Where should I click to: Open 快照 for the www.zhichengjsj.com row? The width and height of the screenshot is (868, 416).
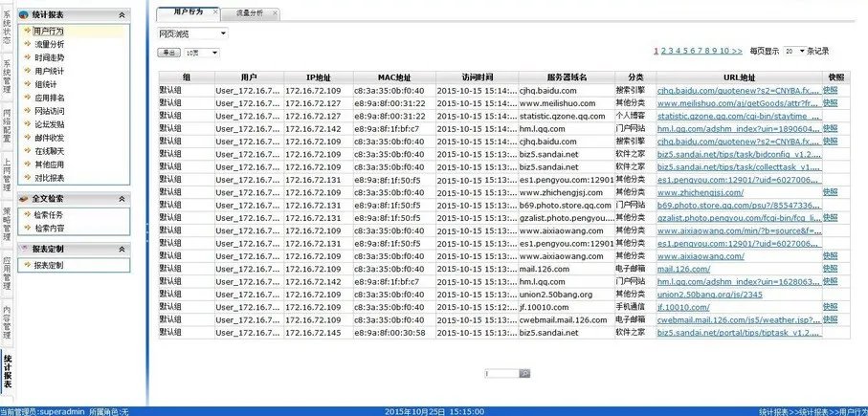(x=830, y=192)
